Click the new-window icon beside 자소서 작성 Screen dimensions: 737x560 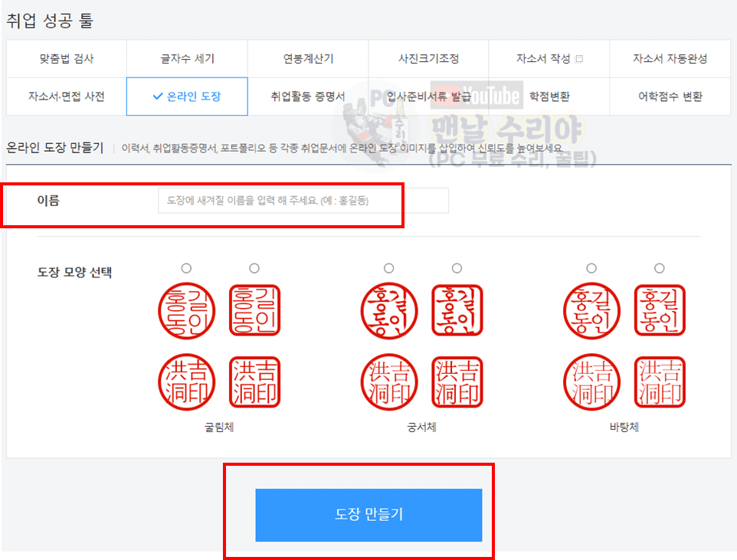click(x=578, y=59)
